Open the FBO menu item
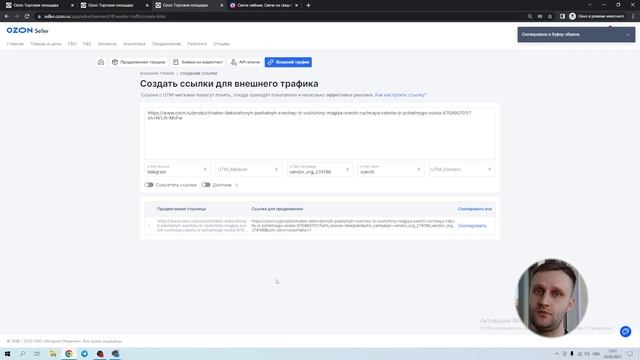 point(72,44)
